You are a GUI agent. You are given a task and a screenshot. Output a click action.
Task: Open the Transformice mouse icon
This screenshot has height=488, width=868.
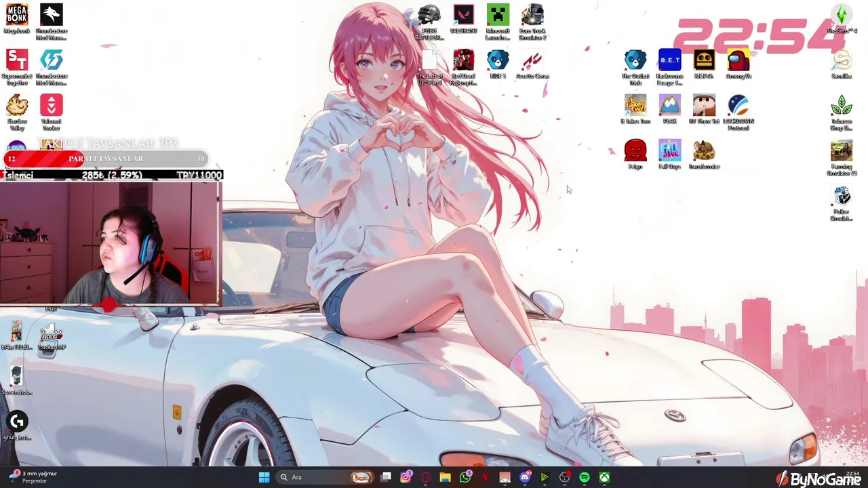tap(704, 155)
